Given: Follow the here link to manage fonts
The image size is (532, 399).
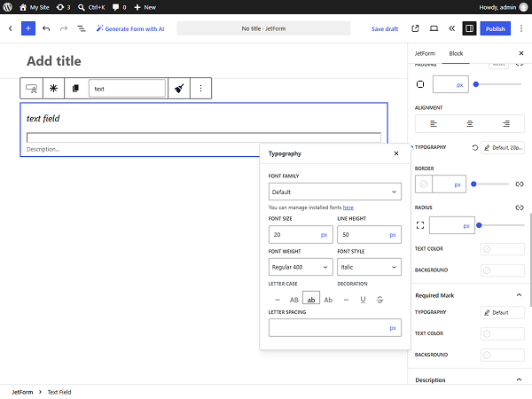Looking at the screenshot, I should pos(348,207).
